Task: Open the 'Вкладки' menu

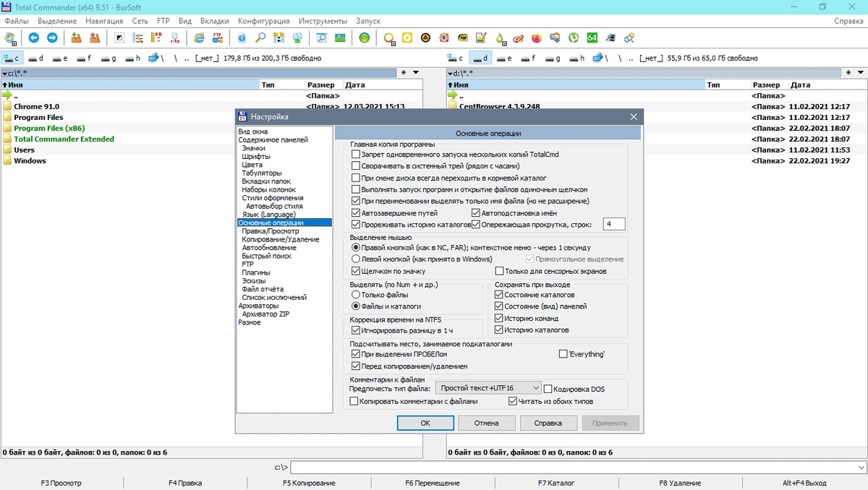Action: click(x=214, y=21)
